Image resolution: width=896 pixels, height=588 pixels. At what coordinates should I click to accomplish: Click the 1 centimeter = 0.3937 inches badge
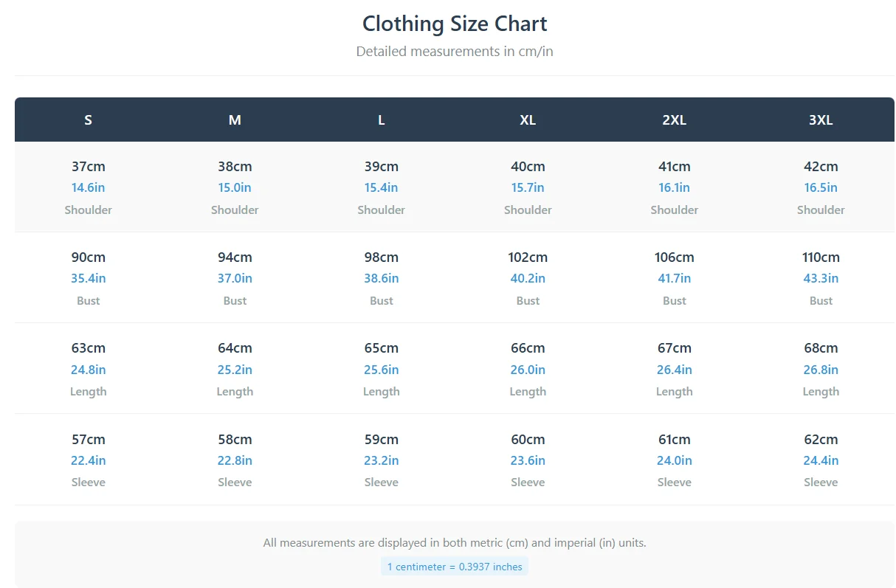455,567
